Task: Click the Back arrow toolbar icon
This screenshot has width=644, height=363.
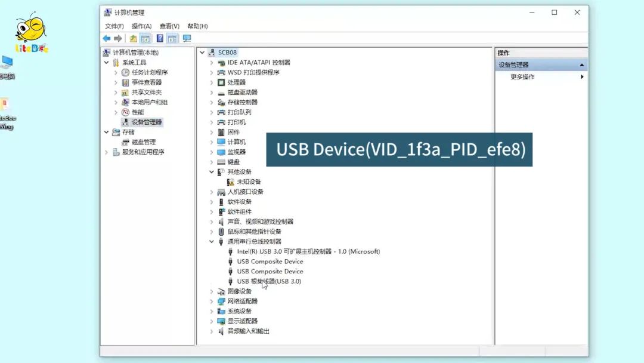Action: tap(107, 38)
